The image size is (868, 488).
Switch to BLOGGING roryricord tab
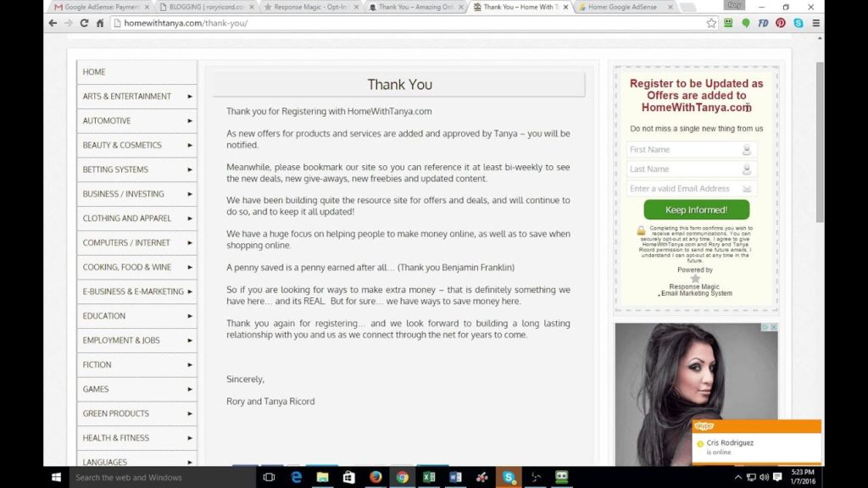pos(206,7)
